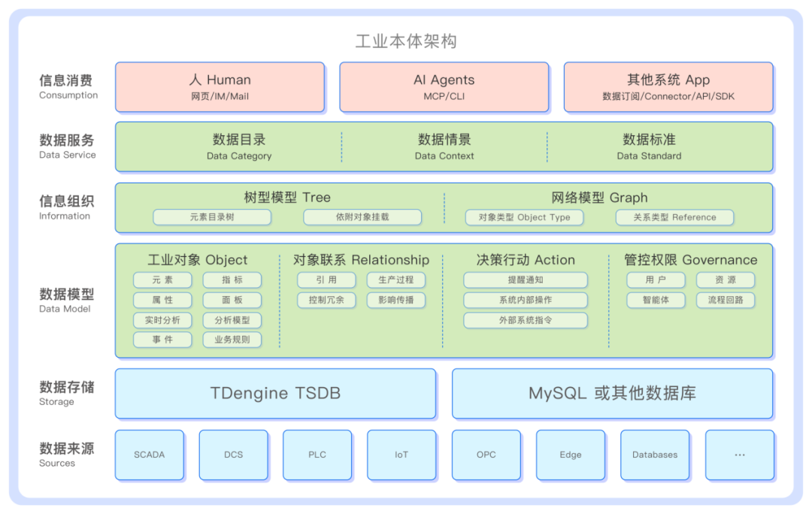812x514 pixels.
Task: Select the 控制冗余 pill
Action: tap(326, 301)
